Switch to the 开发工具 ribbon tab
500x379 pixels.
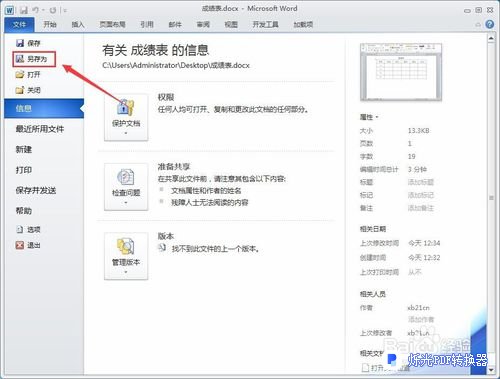tap(265, 24)
